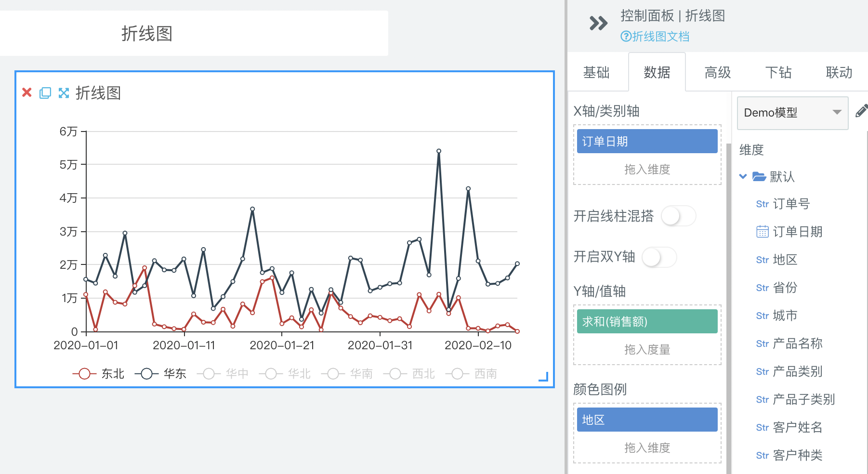Click Str type icon beside 客户种类
Viewport: 868px width, 474px height.
click(763, 456)
